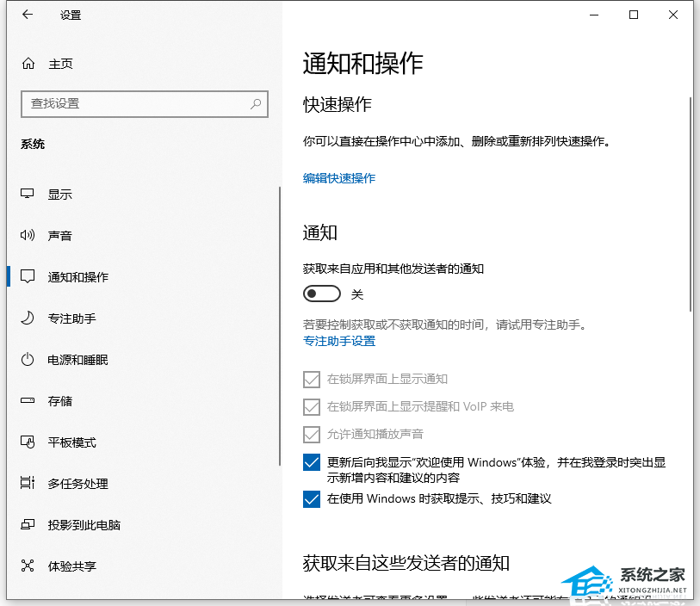Viewport: 700px width, 606px height.
Task: Open 专注助手 settings via its moon icon
Action: pyautogui.click(x=28, y=318)
